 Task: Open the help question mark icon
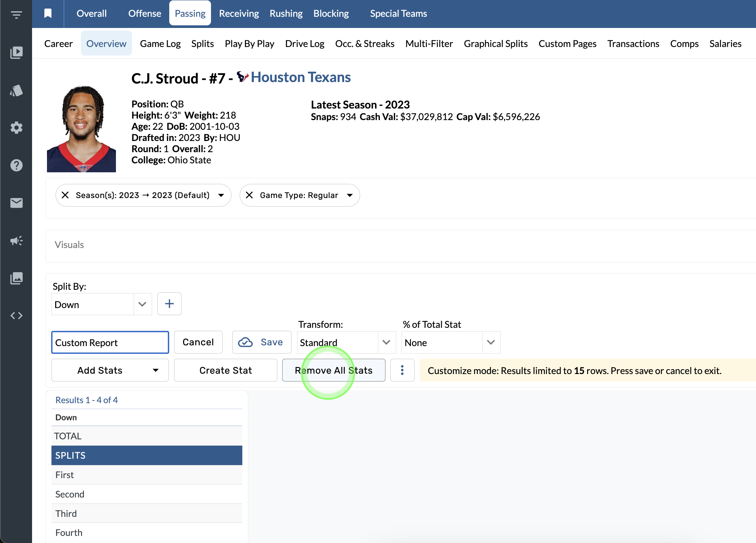pos(16,165)
